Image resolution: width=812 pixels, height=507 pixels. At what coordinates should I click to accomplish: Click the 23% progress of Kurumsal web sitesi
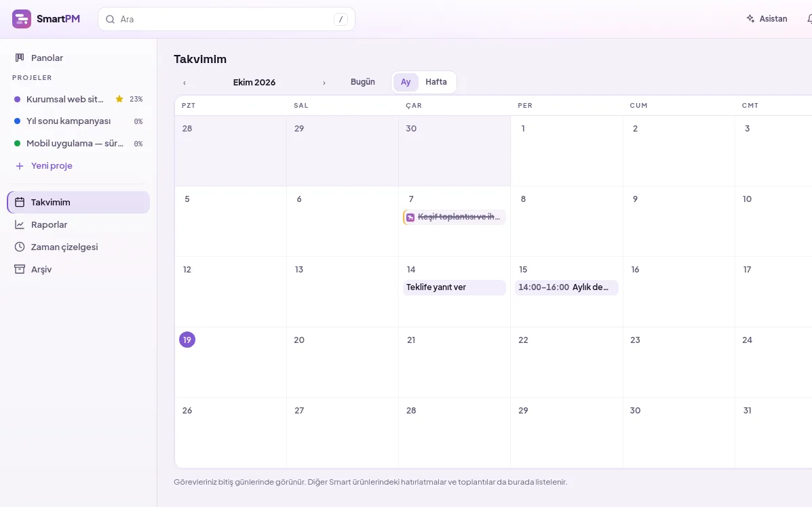[x=136, y=99]
